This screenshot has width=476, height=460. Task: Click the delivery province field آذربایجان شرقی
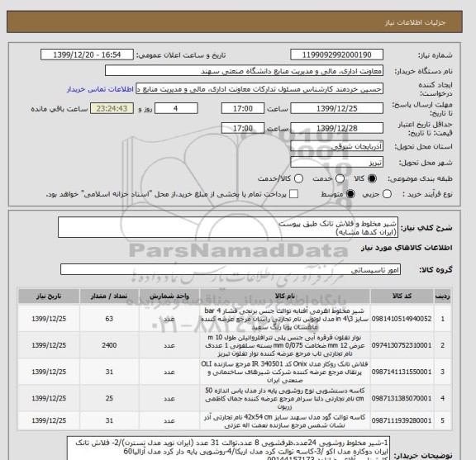pyautogui.click(x=336, y=146)
